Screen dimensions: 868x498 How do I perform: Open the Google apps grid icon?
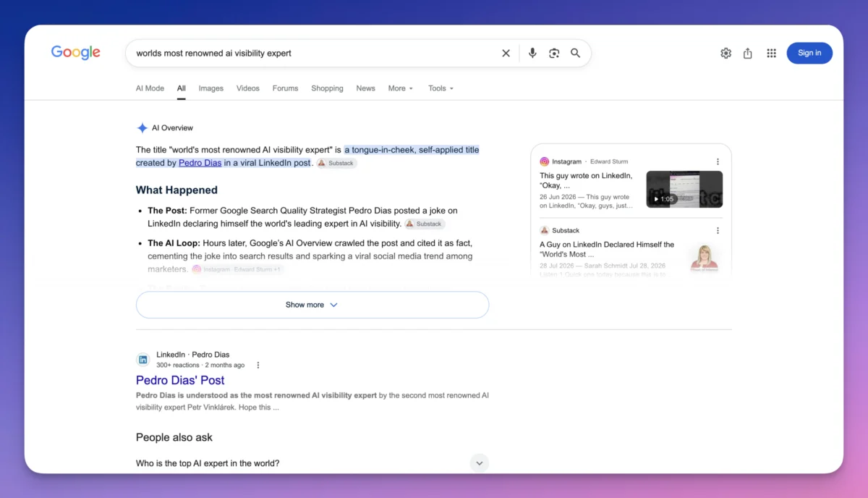[771, 53]
